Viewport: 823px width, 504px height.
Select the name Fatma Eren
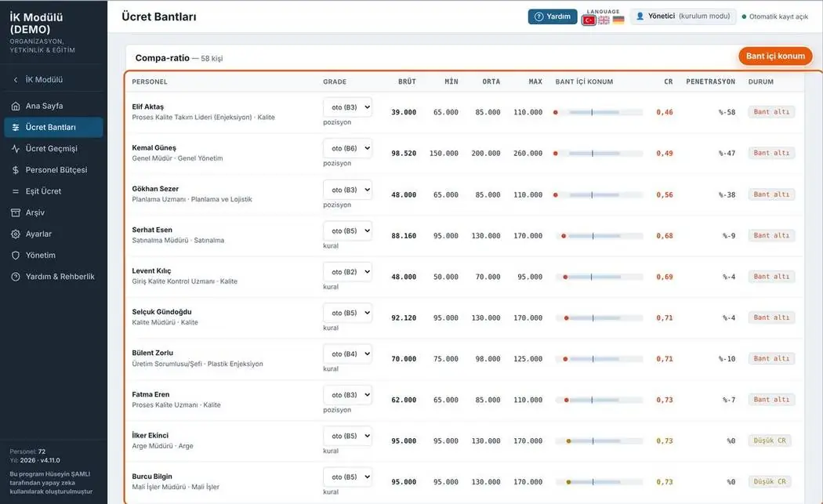150,394
